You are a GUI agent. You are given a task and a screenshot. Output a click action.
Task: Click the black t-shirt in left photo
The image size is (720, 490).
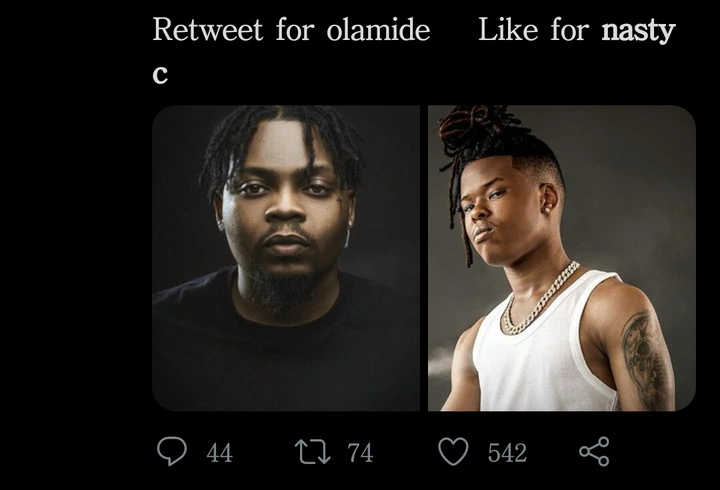pos(285,349)
